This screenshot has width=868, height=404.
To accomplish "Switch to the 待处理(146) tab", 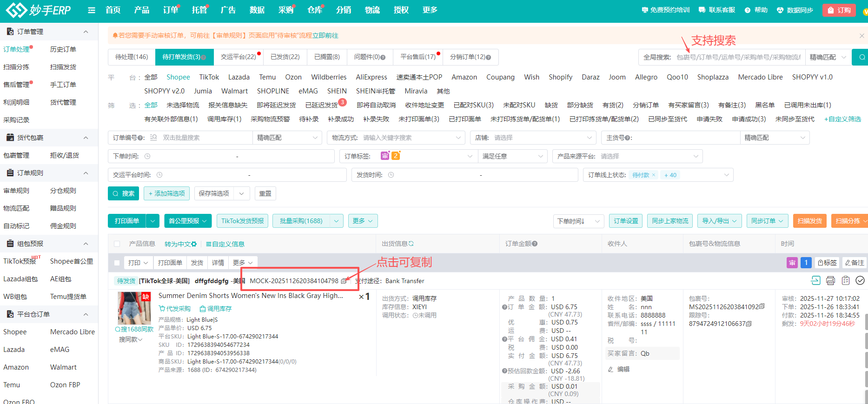I will point(132,57).
